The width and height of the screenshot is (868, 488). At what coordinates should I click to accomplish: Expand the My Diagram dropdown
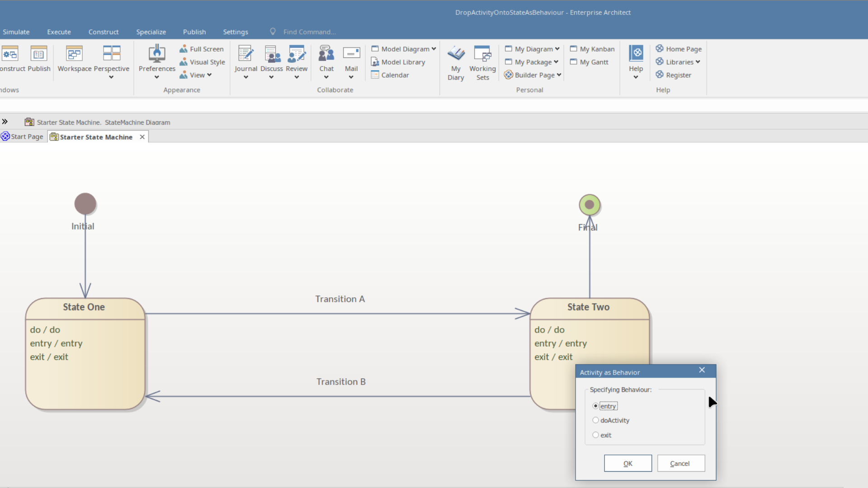click(x=557, y=49)
